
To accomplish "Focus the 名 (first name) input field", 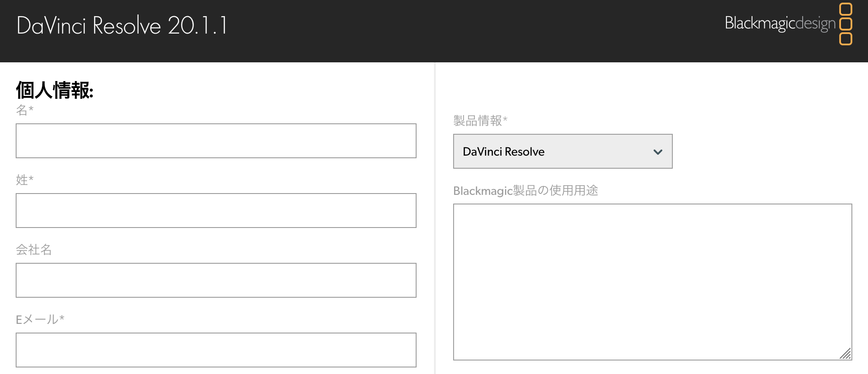I will pyautogui.click(x=216, y=141).
